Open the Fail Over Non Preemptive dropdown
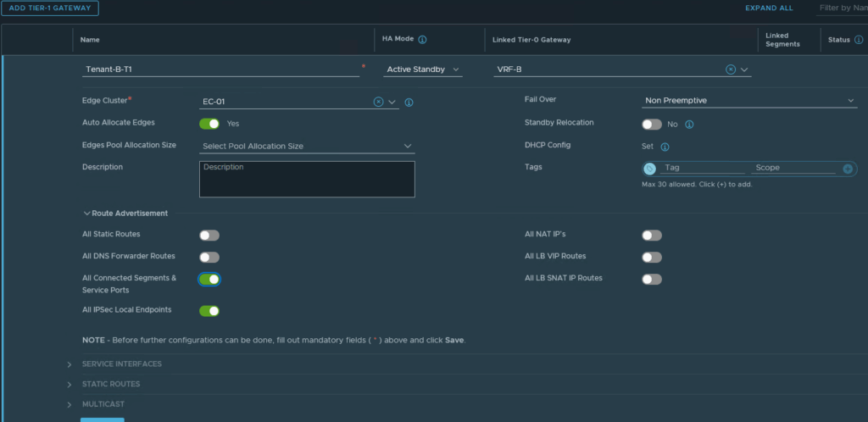This screenshot has width=868, height=422. [x=749, y=101]
